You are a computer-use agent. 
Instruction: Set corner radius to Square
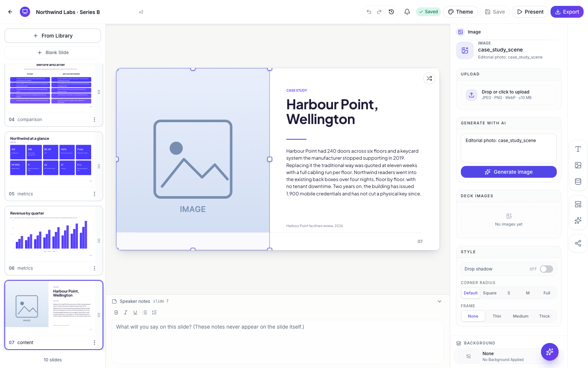tap(490, 293)
